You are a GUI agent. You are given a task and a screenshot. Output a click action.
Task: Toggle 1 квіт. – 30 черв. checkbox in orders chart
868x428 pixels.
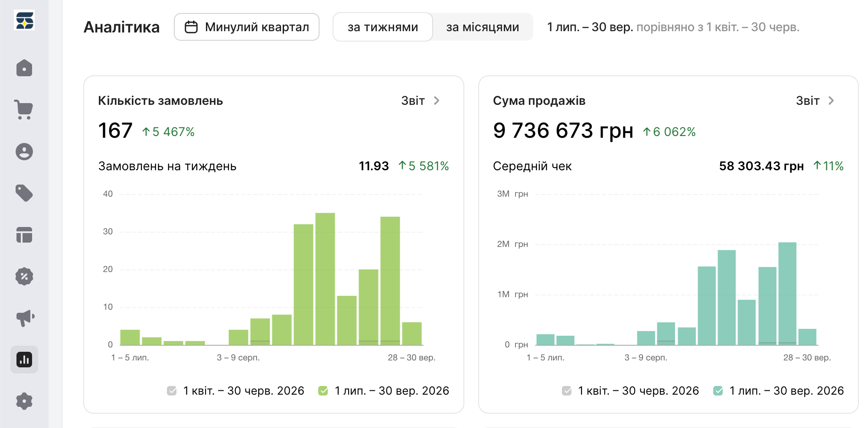[x=172, y=391]
